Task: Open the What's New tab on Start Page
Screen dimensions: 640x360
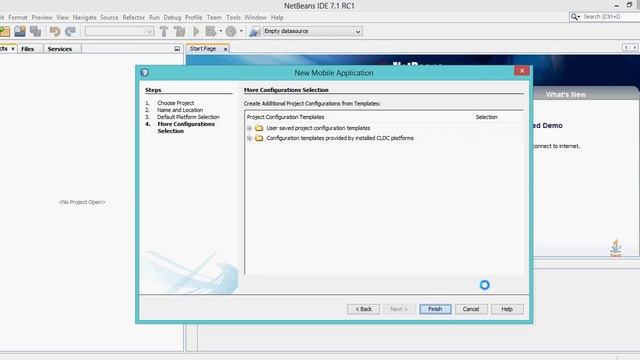Action: tap(566, 95)
